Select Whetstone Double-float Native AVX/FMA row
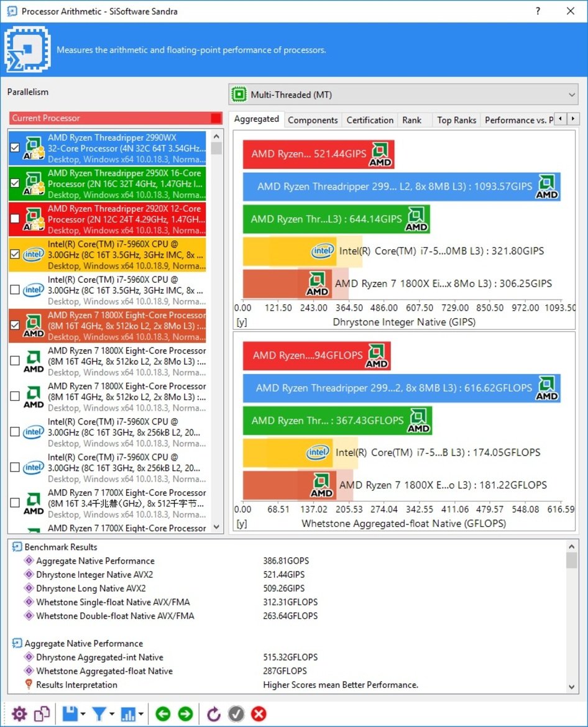Image resolution: width=588 pixels, height=727 pixels. (x=288, y=616)
